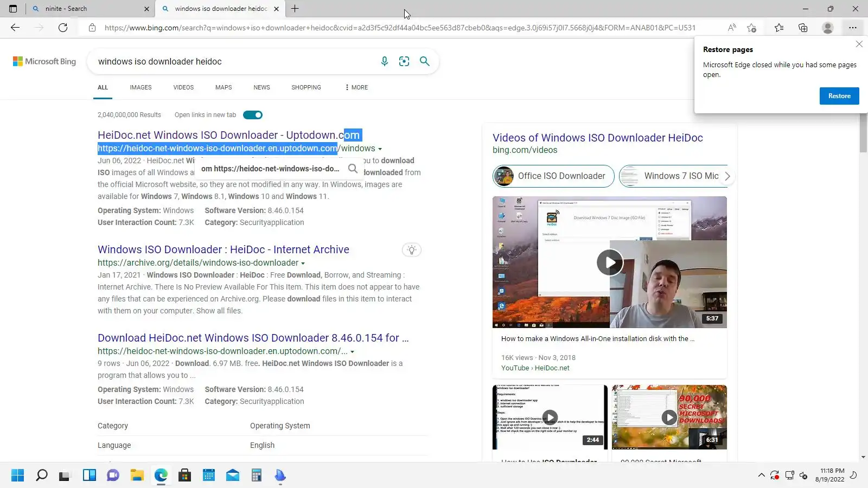Image resolution: width=868 pixels, height=488 pixels.
Task: Select the ALL results tab
Action: [x=103, y=87]
